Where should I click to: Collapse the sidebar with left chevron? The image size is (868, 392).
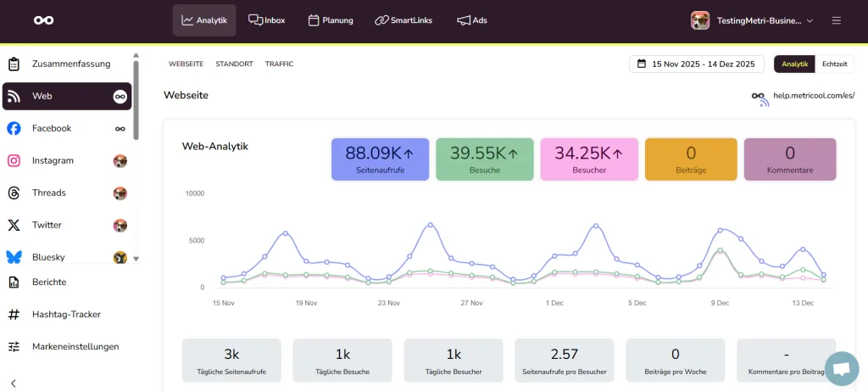[x=14, y=383]
